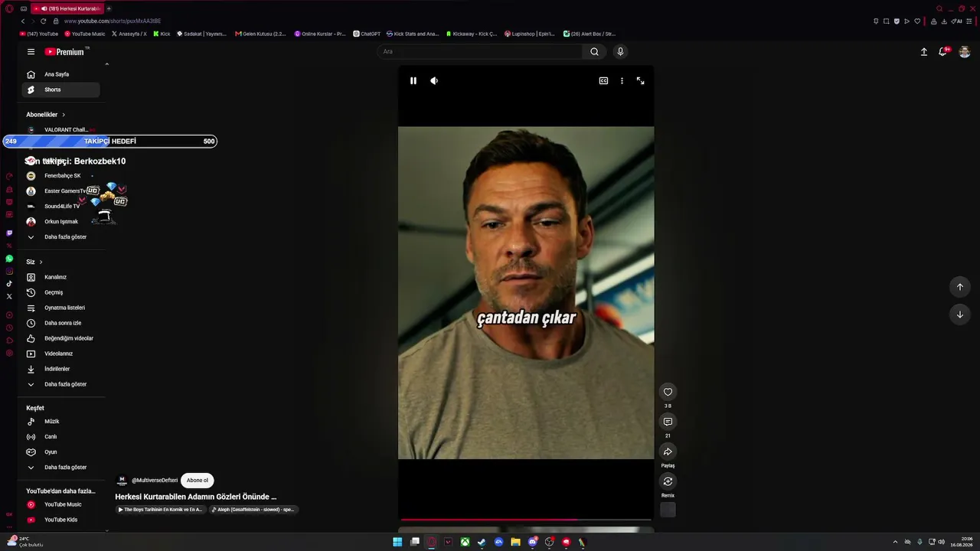Open Daha sonra izle list

pyautogui.click(x=61, y=323)
